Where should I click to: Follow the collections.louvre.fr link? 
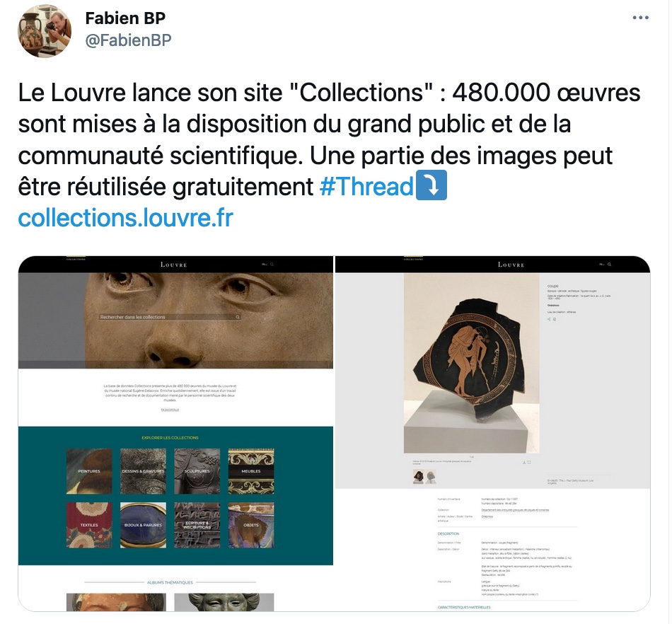pos(126,218)
